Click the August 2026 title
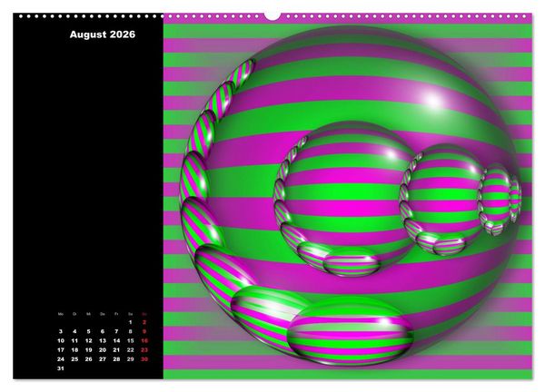The width and height of the screenshot is (545, 392). 103,34
